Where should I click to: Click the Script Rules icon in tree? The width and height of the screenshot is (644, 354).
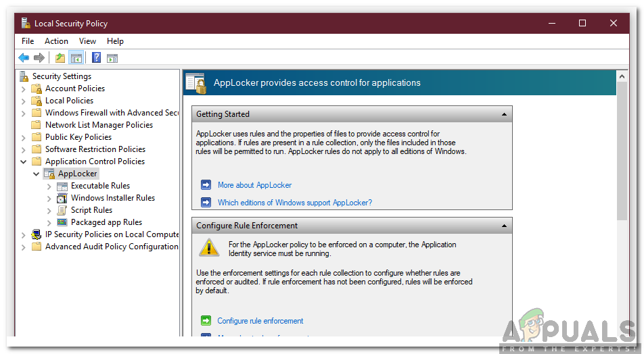(x=62, y=210)
